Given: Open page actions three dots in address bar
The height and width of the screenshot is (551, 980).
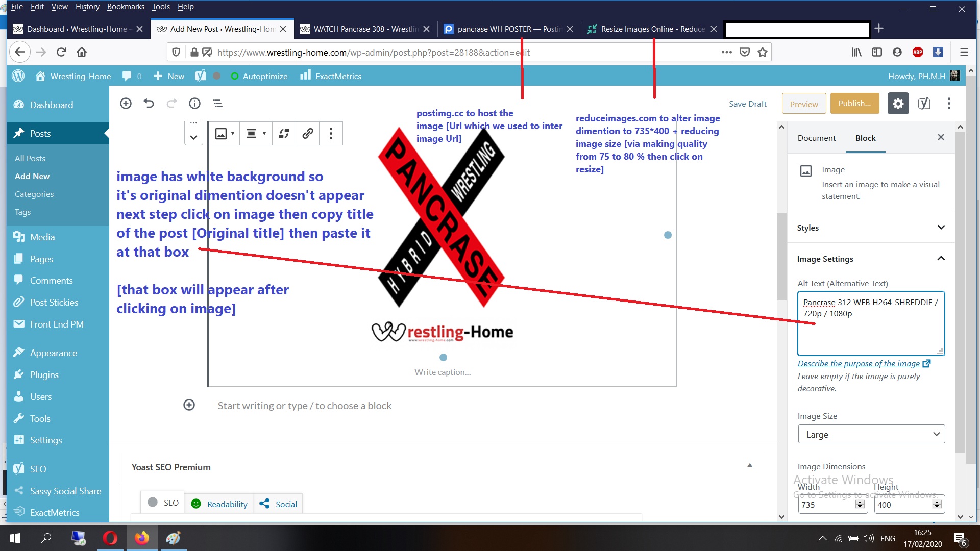Looking at the screenshot, I should (727, 52).
